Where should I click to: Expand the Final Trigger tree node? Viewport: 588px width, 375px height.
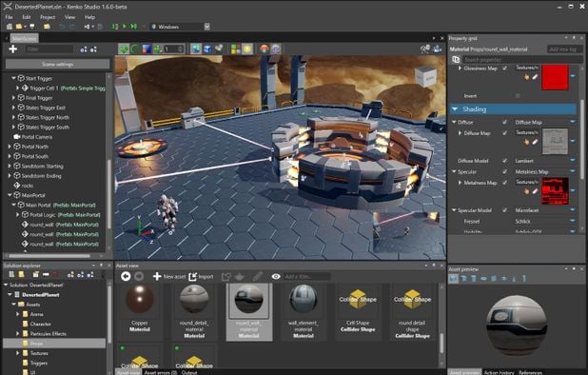point(13,97)
